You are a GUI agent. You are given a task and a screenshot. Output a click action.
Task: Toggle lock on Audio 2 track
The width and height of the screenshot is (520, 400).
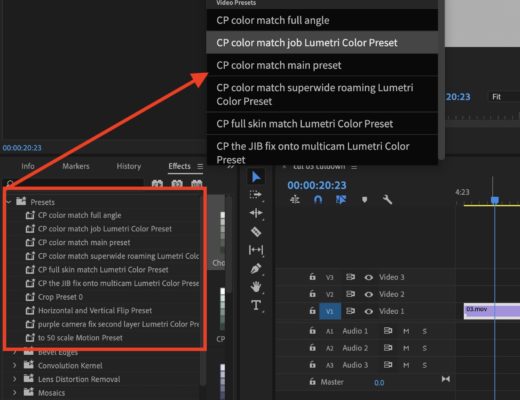(312, 348)
